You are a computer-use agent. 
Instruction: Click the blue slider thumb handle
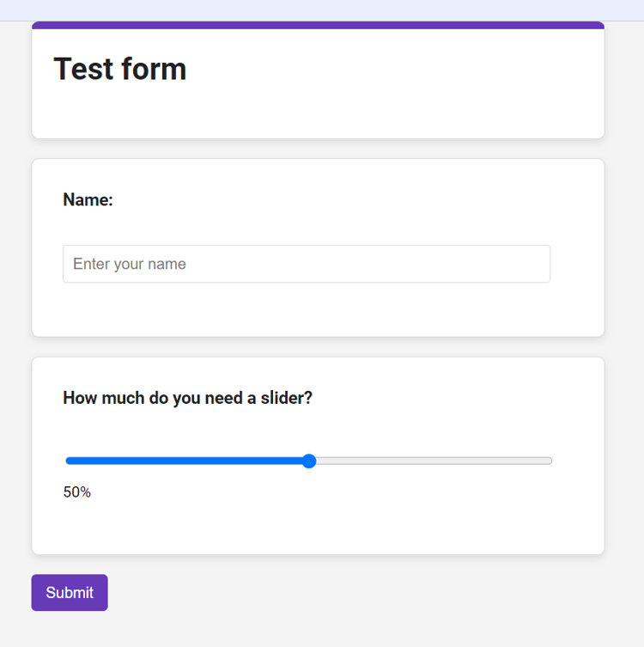coord(309,461)
